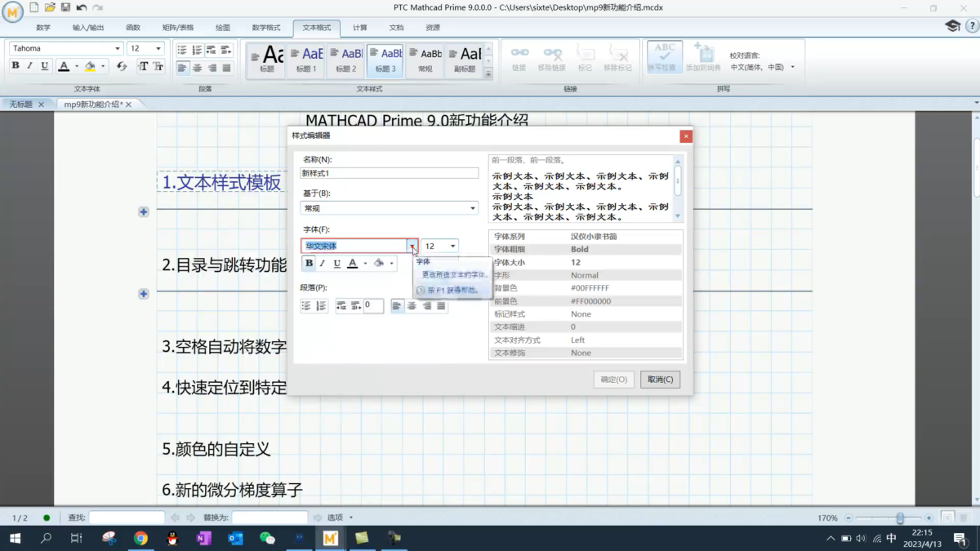Toggle Bold in the style editor dialog
Image resolution: width=980 pixels, height=551 pixels.
pos(309,264)
